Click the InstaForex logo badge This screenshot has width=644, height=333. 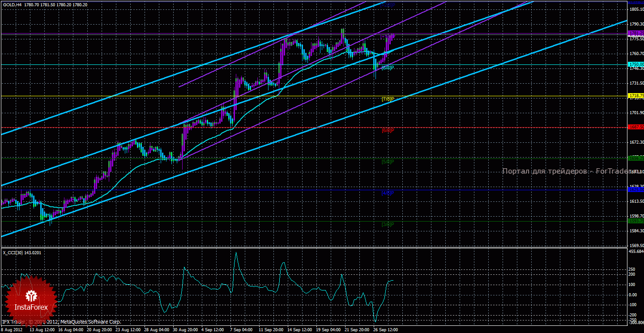31,300
